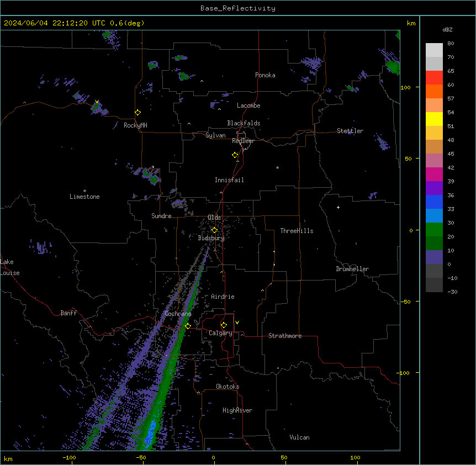Click the white plus marker north of Drumheller
The width and height of the screenshot is (476, 465).
338,207
